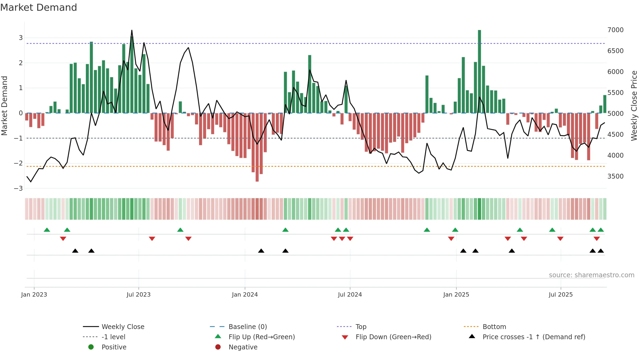The height and width of the screenshot is (362, 644).
Task: Toggle the Bottom legend entry
Action: coord(485,327)
